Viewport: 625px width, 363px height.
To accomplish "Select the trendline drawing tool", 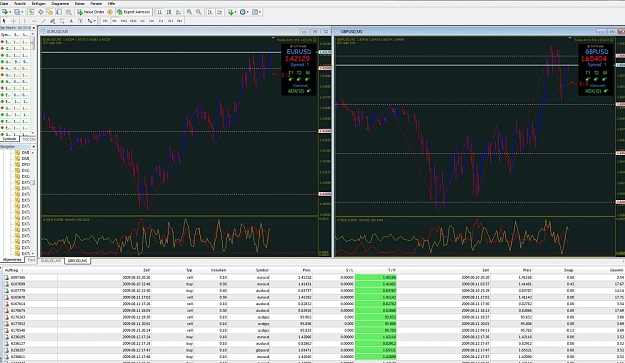I will (43, 21).
